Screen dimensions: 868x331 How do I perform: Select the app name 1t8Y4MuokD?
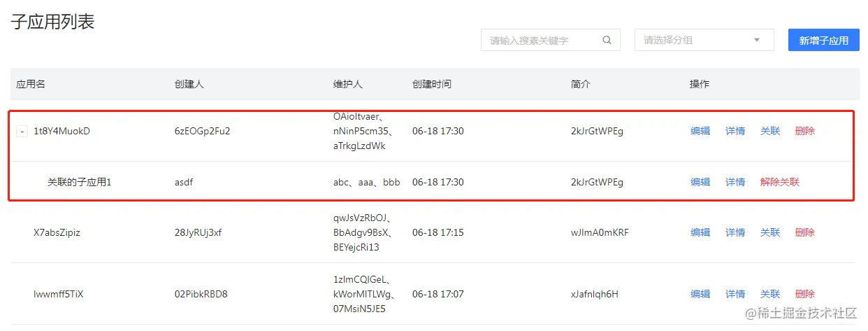point(62,131)
